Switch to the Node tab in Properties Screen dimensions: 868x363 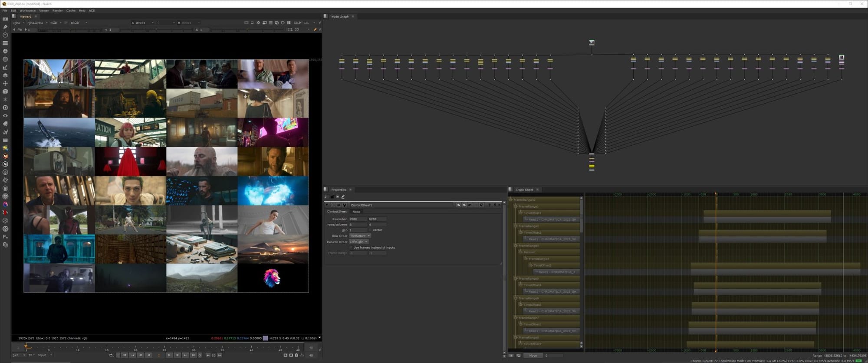tap(356, 212)
